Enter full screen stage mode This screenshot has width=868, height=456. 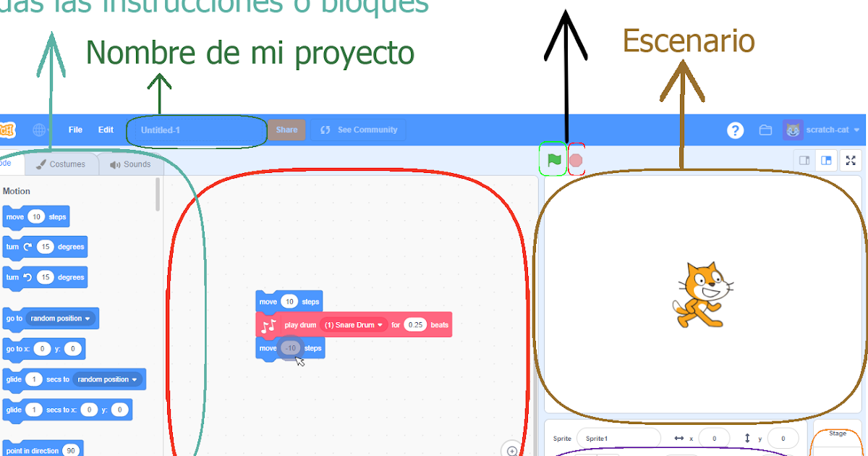[850, 160]
